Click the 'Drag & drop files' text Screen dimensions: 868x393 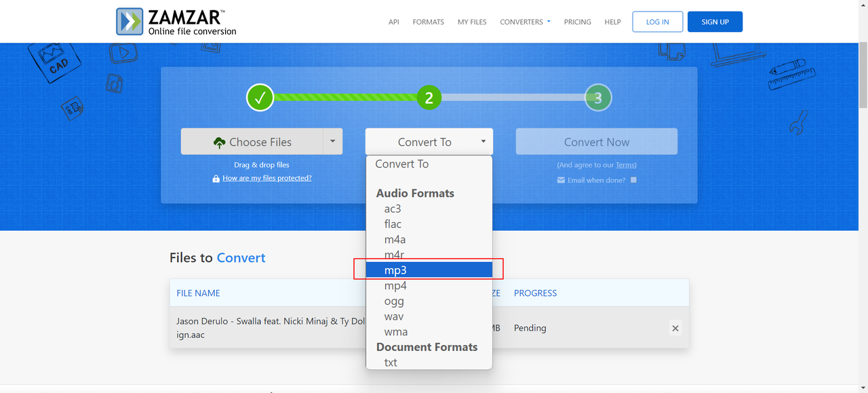pos(262,165)
